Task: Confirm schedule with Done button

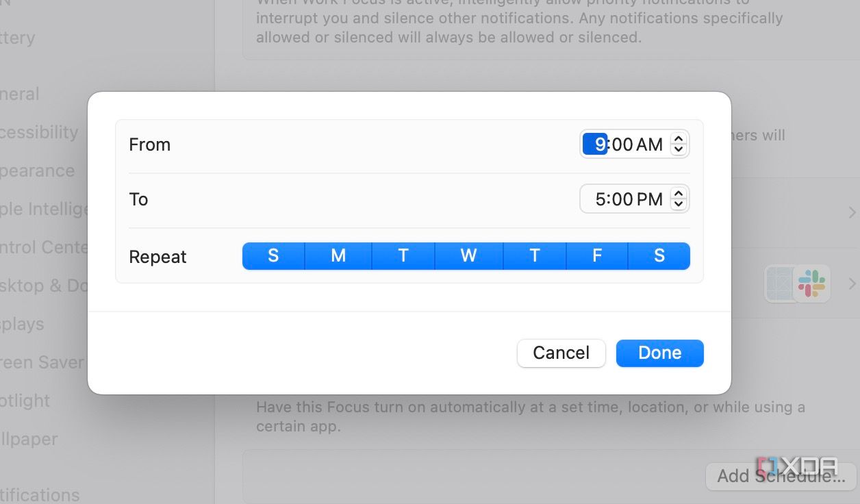Action: pyautogui.click(x=660, y=353)
